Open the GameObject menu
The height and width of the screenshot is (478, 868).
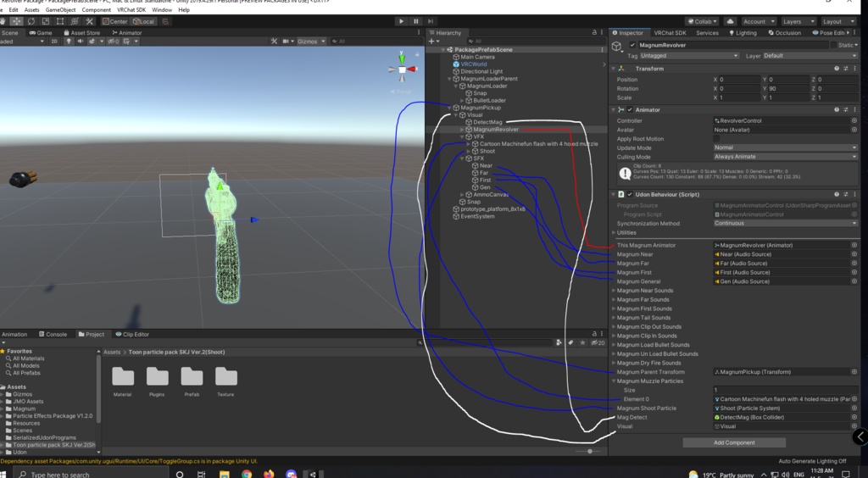click(x=60, y=10)
